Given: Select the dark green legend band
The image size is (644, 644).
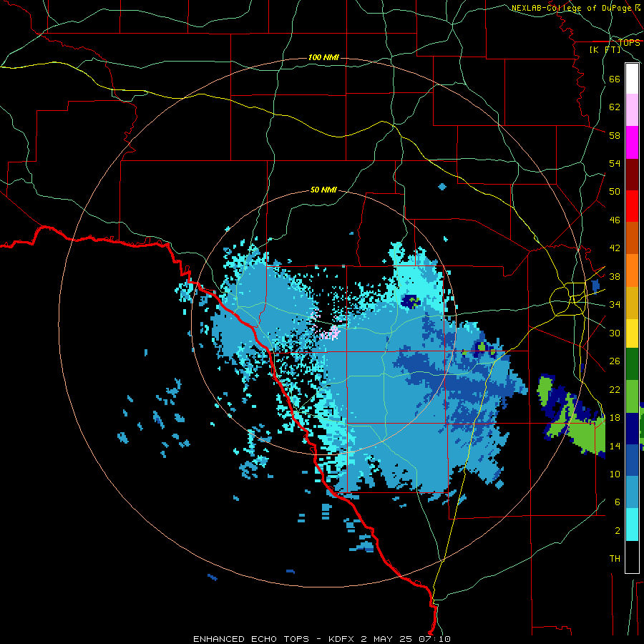Looking at the screenshot, I should click(x=632, y=364).
